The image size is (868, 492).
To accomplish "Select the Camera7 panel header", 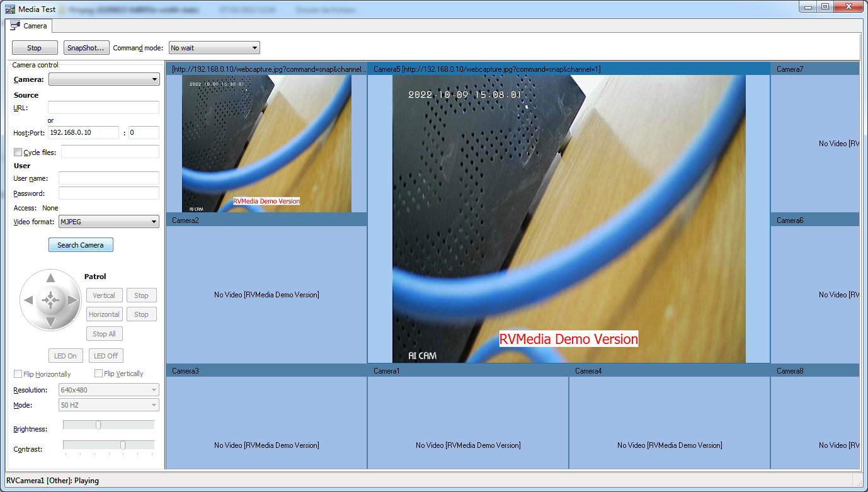I will pos(815,69).
